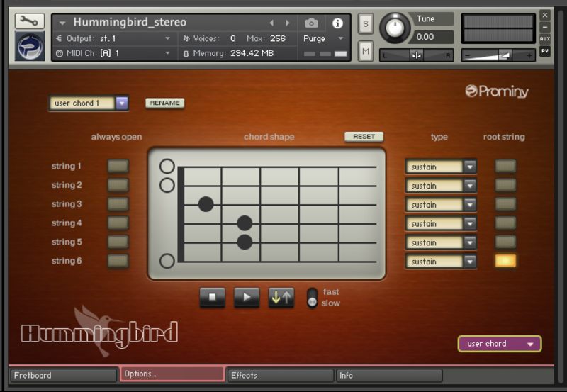Open the AUX sends panel

[545, 39]
